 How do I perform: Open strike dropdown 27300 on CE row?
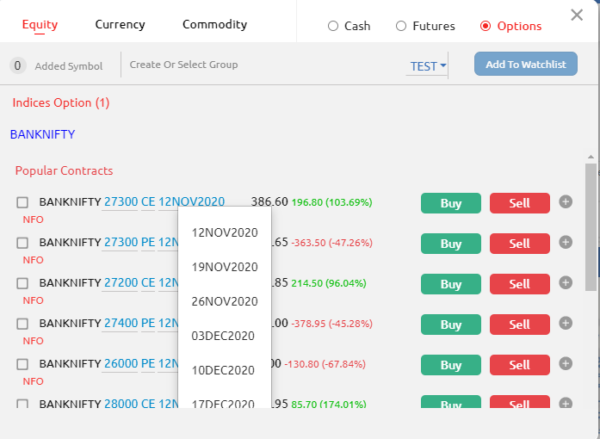(121, 202)
